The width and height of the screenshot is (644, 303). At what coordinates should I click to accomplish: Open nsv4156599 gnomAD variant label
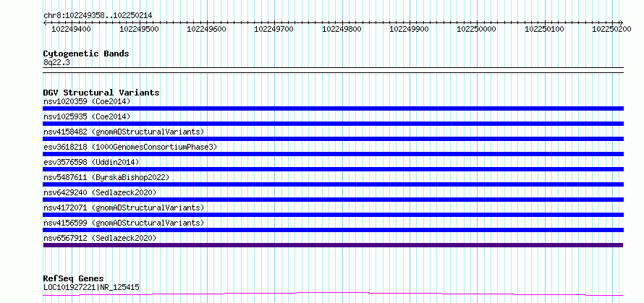pos(124,223)
